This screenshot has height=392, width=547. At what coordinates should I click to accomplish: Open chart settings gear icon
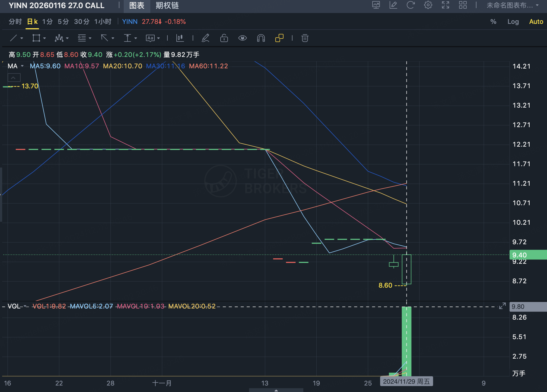[x=428, y=5]
